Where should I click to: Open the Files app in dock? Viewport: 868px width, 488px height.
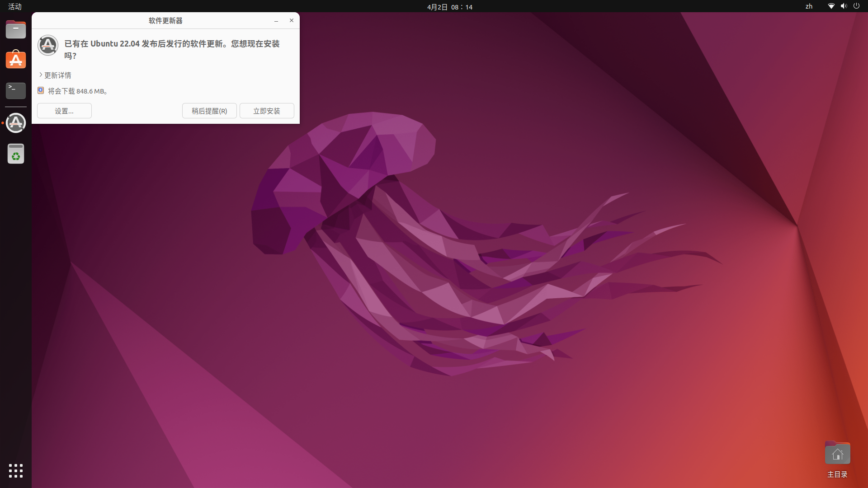16,30
